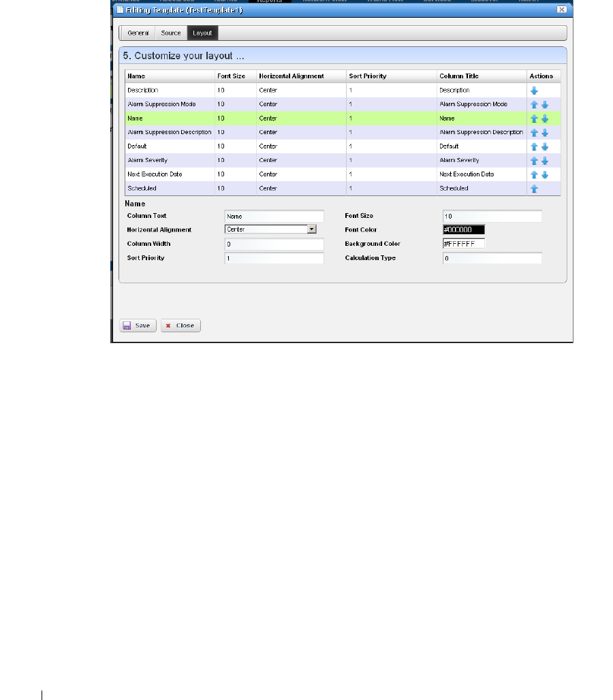Focus the Sort Priority input field
Image resolution: width=613 pixels, height=700 pixels.
click(274, 258)
